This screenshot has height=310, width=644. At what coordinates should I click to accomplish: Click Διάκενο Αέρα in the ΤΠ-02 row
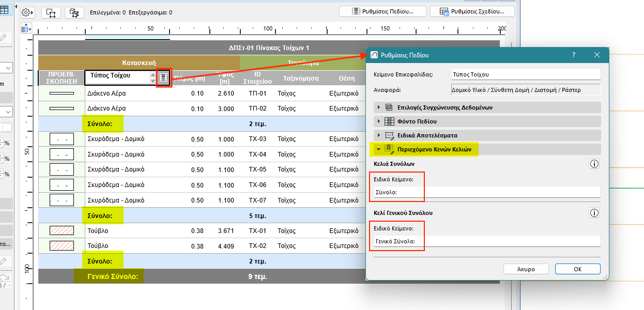(106, 109)
